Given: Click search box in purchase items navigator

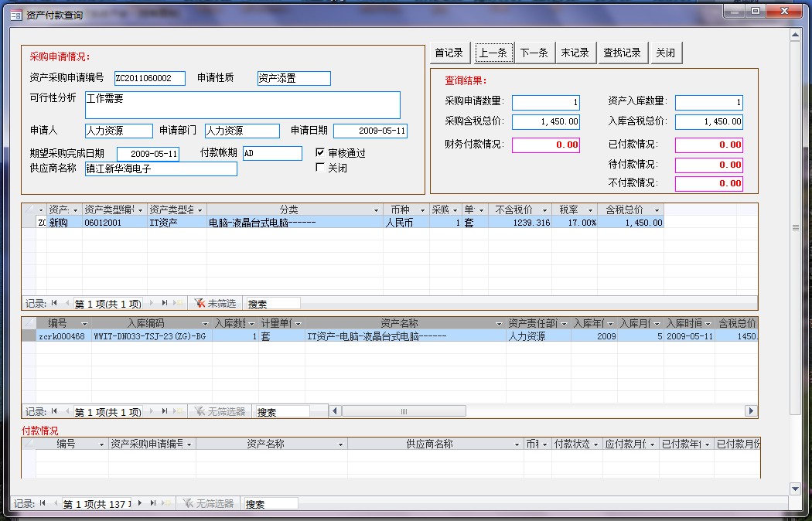Looking at the screenshot, I should [x=272, y=304].
